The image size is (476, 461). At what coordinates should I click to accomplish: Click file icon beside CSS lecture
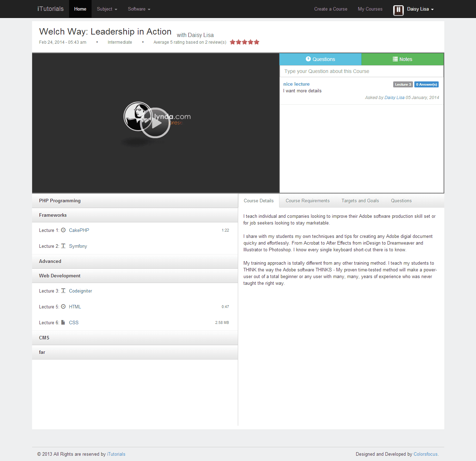tap(63, 322)
